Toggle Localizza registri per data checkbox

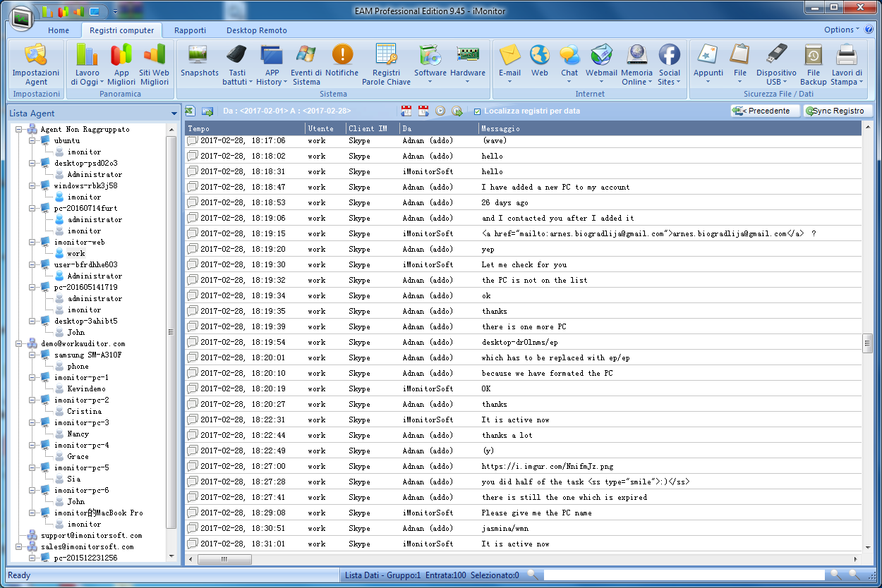[x=478, y=111]
